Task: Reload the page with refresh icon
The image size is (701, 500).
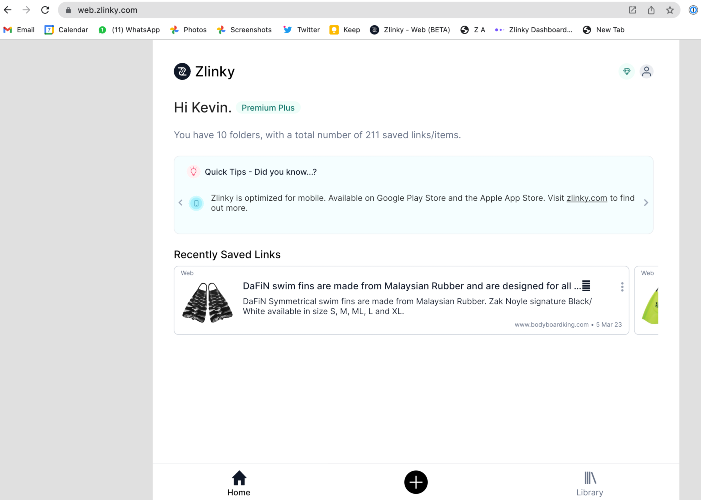Action: [x=45, y=10]
